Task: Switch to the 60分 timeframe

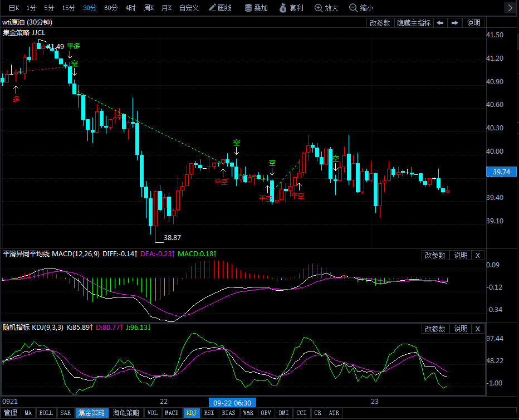Action: click(111, 8)
